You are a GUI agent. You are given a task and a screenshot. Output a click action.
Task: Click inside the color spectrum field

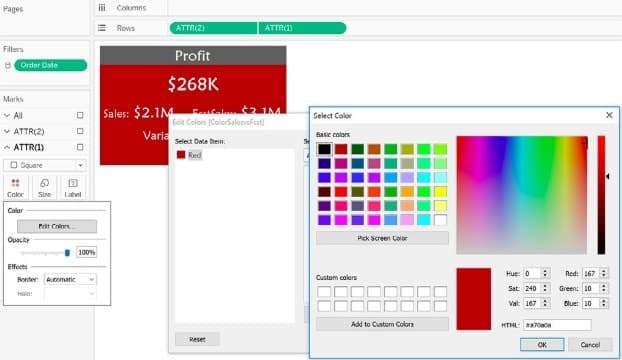coord(521,195)
